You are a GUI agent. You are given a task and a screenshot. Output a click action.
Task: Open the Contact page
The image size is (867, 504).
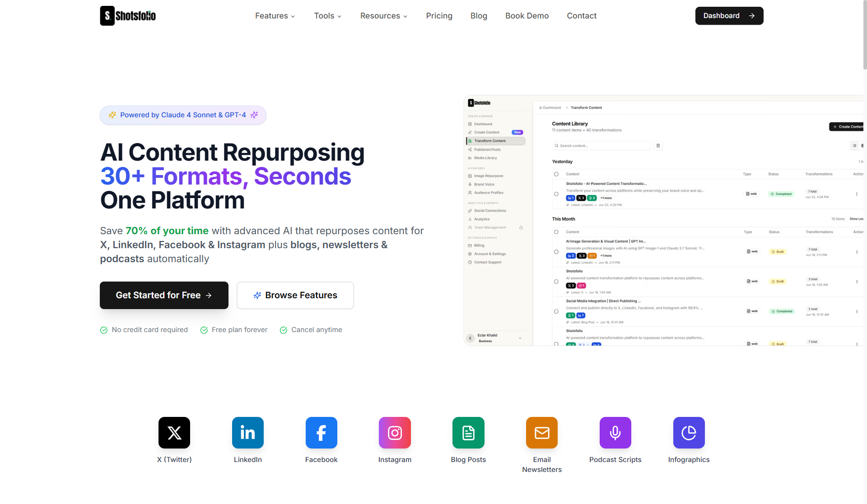[x=582, y=16]
